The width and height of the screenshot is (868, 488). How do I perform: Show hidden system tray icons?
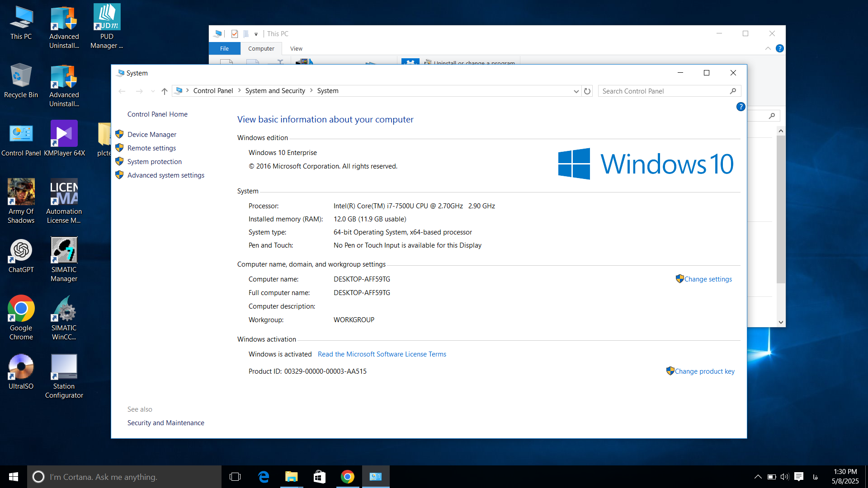(758, 477)
